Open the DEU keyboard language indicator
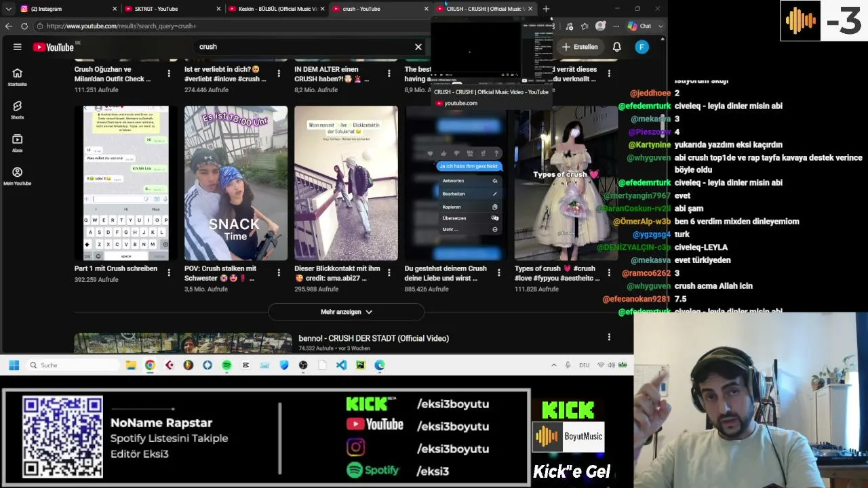This screenshot has height=488, width=868. tap(584, 365)
